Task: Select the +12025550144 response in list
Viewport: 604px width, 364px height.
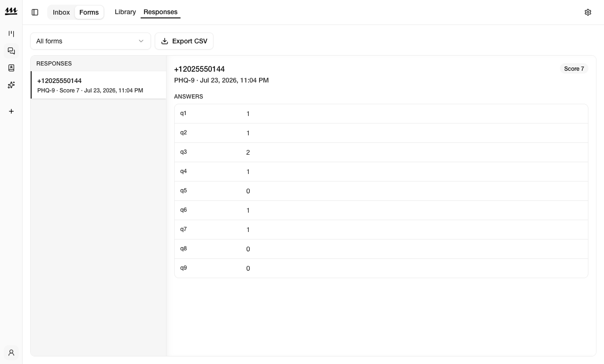Action: click(x=99, y=85)
